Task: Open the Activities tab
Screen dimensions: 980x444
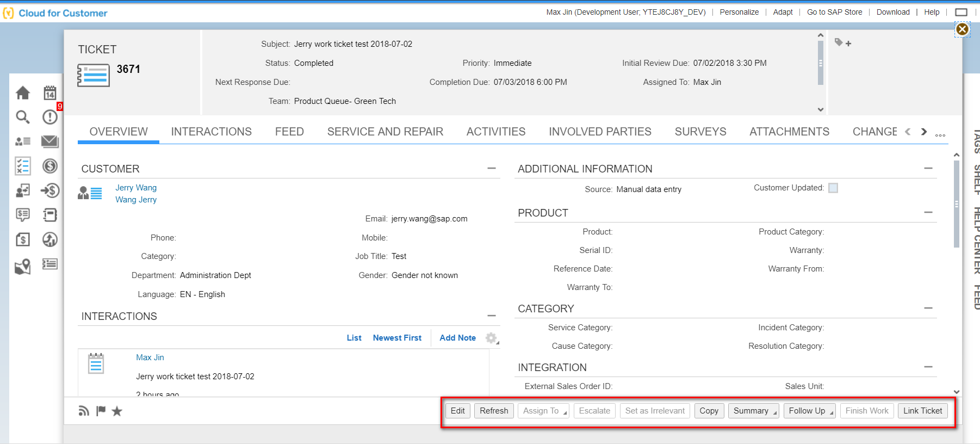Action: 496,132
